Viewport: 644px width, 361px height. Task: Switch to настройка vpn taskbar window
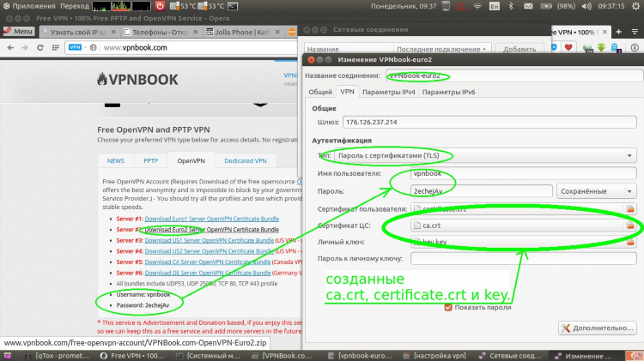(x=435, y=356)
